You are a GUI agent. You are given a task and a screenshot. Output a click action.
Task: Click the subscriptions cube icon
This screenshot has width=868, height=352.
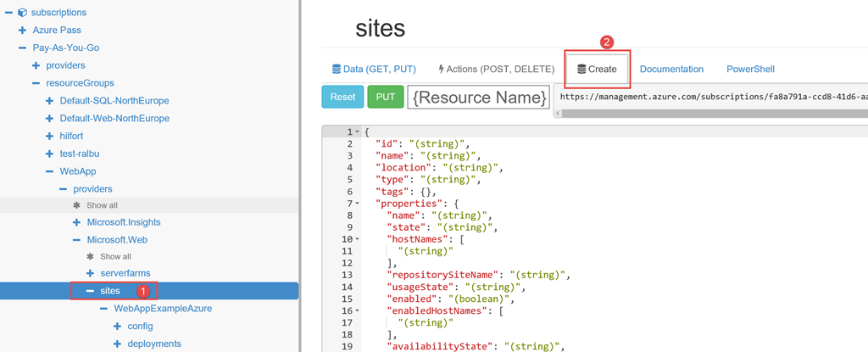pos(22,12)
